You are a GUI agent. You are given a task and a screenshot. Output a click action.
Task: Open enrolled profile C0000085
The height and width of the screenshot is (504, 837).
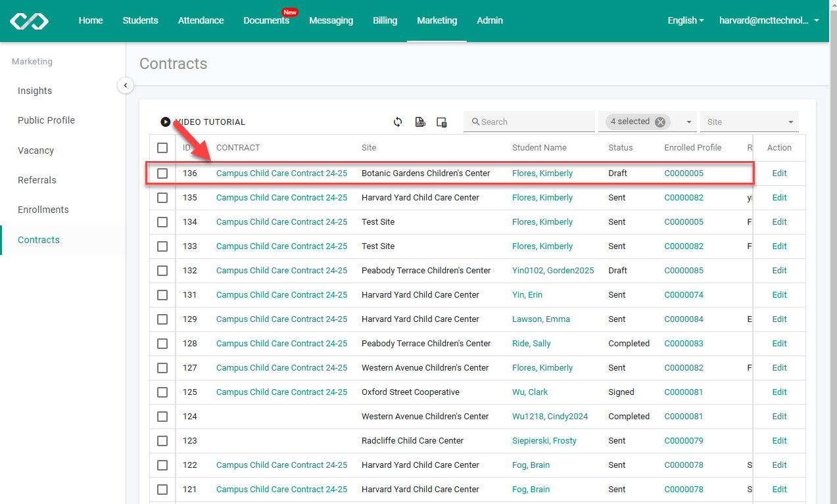point(684,271)
